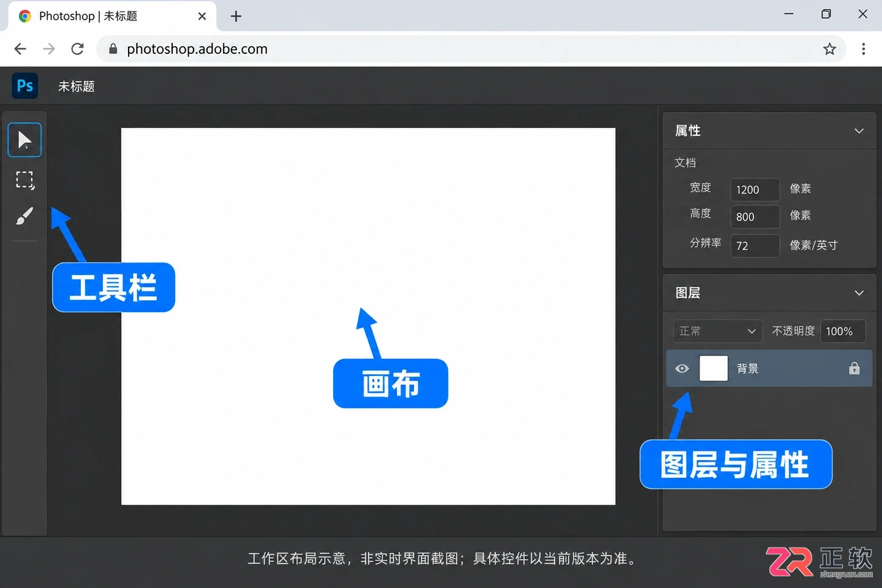
Task: Open a new browser tab
Action: coord(236,17)
